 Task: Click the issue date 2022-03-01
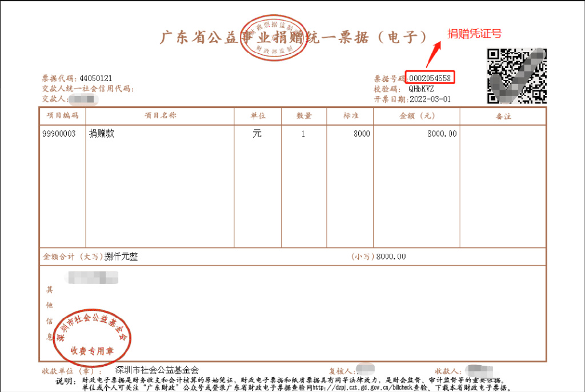[430, 99]
